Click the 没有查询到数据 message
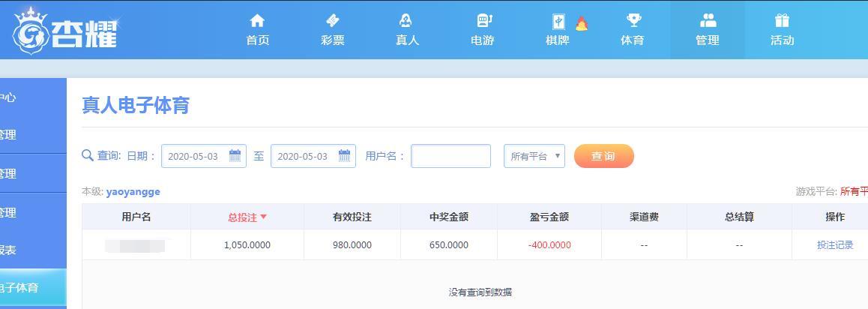Image resolution: width=868 pixels, height=309 pixels. [480, 292]
